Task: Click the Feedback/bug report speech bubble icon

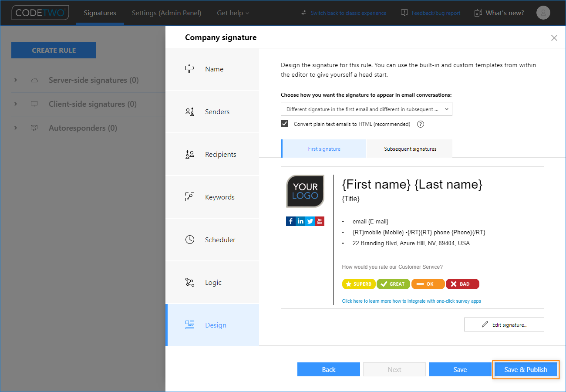Action: click(x=404, y=13)
